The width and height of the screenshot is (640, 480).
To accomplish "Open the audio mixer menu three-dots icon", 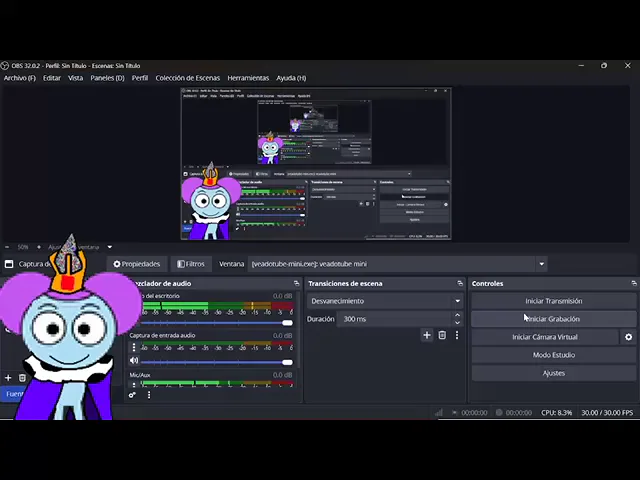I will coord(149,395).
